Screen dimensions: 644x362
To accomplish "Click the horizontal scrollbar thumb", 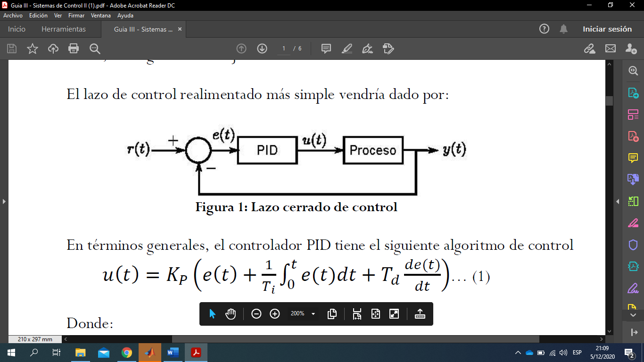I will [355, 339].
